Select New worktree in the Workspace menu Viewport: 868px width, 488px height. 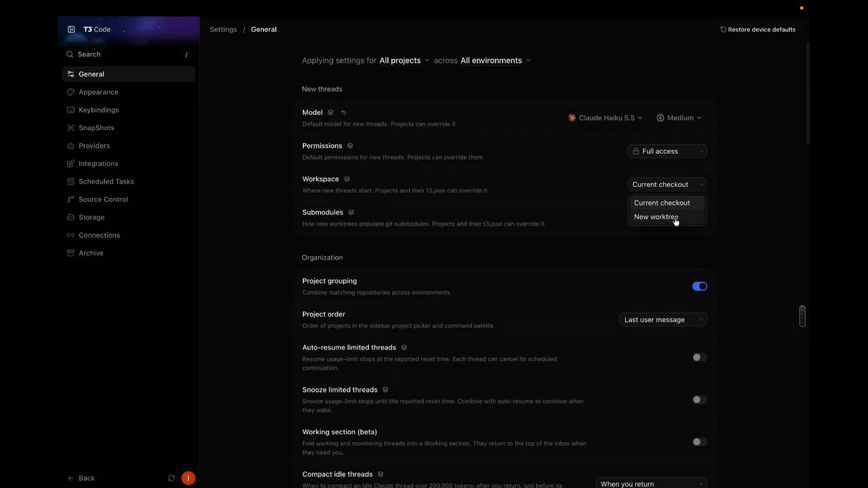(667, 217)
